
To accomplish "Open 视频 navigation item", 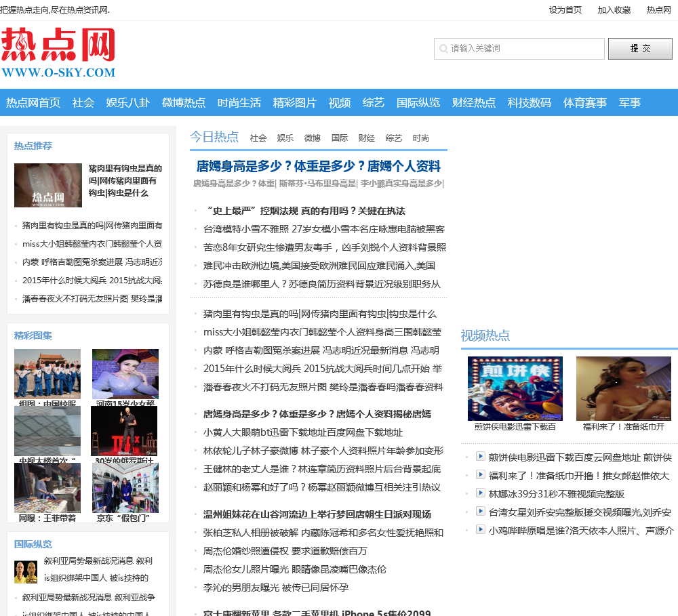I will 340,102.
